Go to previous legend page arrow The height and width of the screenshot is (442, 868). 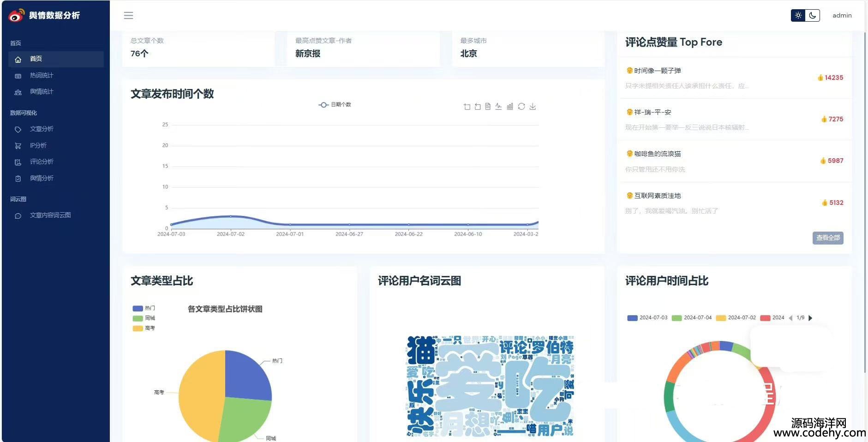(x=790, y=318)
